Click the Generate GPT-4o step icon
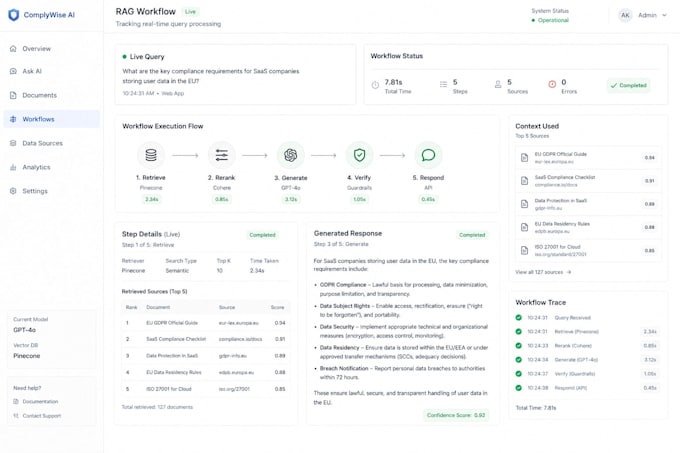 [x=291, y=155]
